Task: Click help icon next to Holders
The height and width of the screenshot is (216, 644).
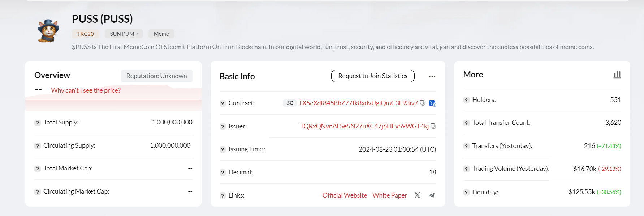Action: pyautogui.click(x=466, y=100)
